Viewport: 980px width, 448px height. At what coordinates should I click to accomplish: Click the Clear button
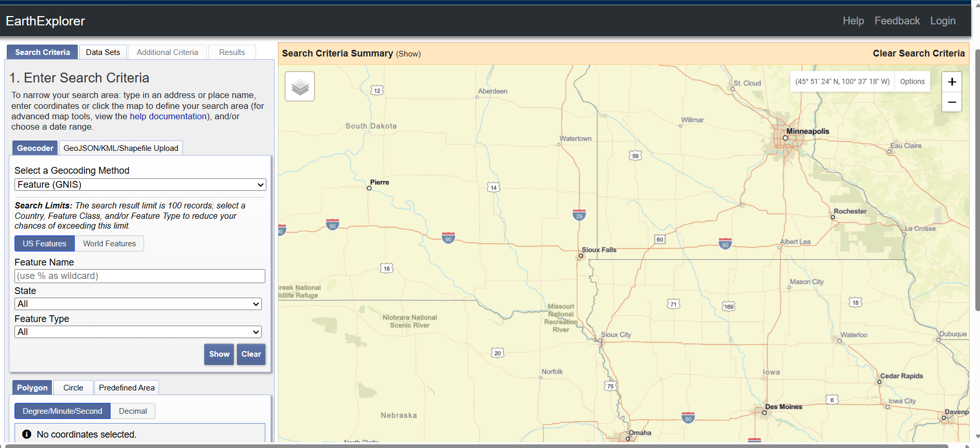click(x=251, y=354)
